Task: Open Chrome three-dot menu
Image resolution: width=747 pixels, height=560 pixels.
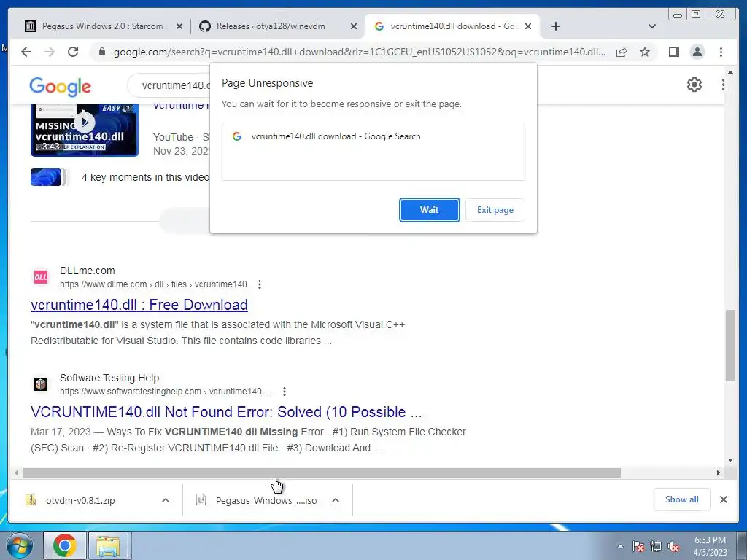Action: coord(721,52)
